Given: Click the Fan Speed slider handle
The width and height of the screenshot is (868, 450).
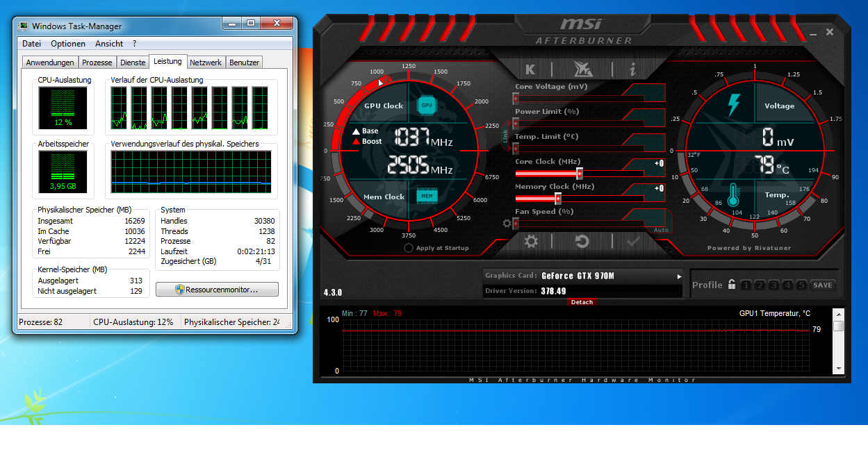Looking at the screenshot, I should click(516, 224).
